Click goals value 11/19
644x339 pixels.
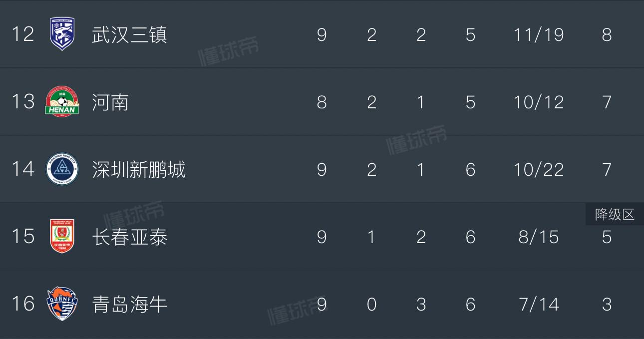[x=539, y=35]
